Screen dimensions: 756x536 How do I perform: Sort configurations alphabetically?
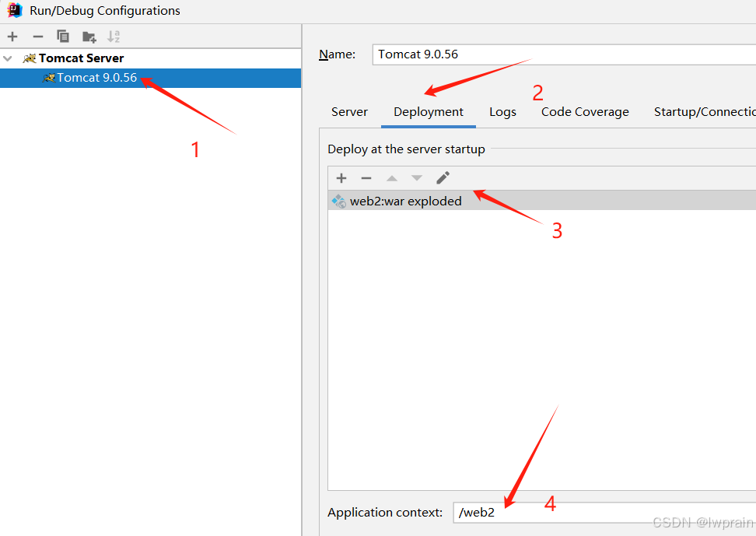(x=114, y=37)
